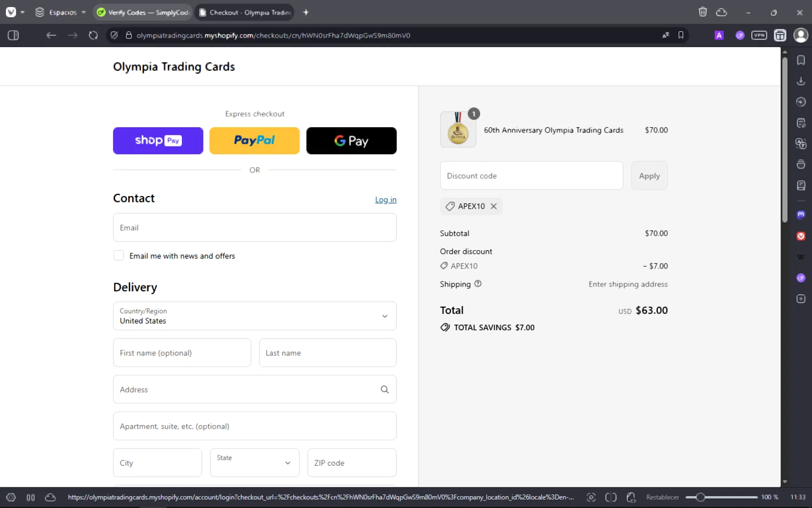
Task: Open a new tab with plus button
Action: tap(306, 12)
